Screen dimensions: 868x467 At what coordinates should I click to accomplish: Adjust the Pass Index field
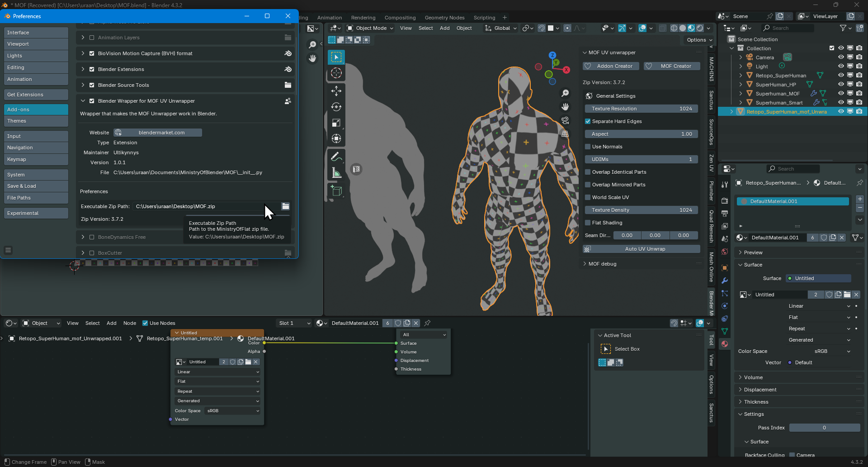click(825, 428)
